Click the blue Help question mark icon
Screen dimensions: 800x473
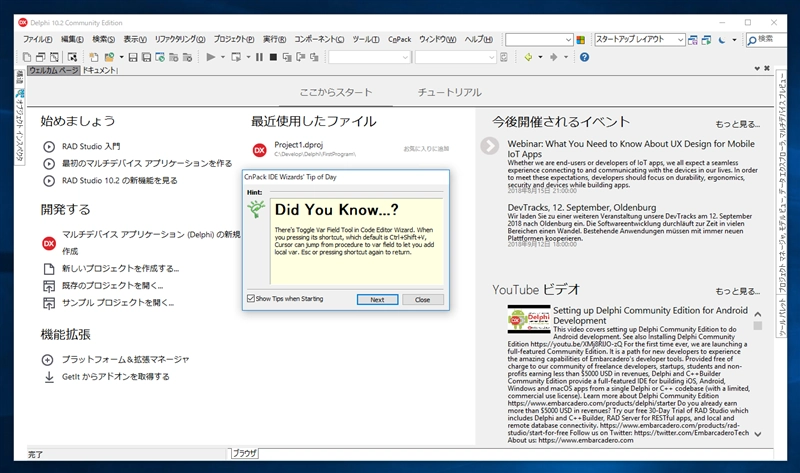pos(584,57)
